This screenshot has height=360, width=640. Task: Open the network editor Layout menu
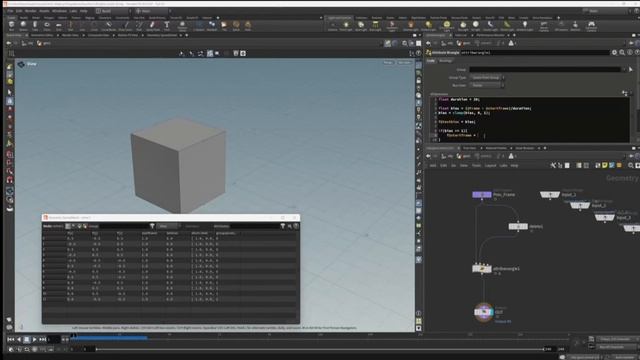[x=490, y=166]
